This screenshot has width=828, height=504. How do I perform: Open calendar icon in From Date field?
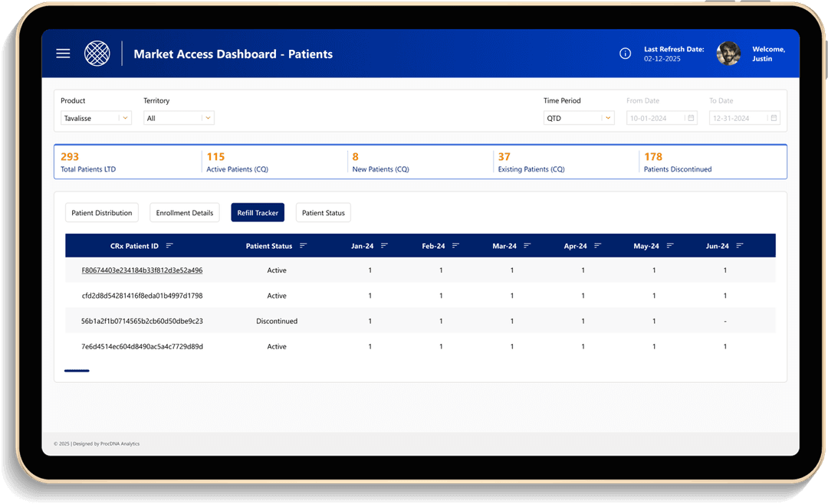[x=691, y=118]
